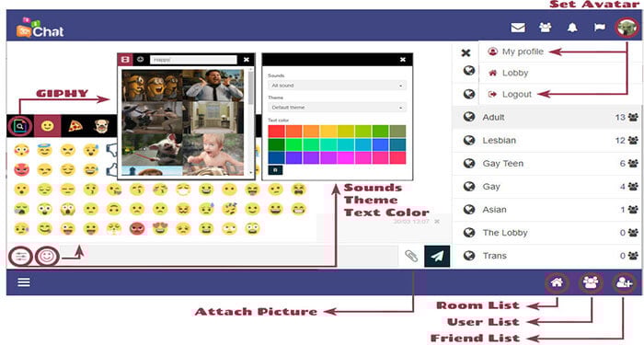Click the 321Chat logo
This screenshot has height=345, width=644.
(40, 28)
